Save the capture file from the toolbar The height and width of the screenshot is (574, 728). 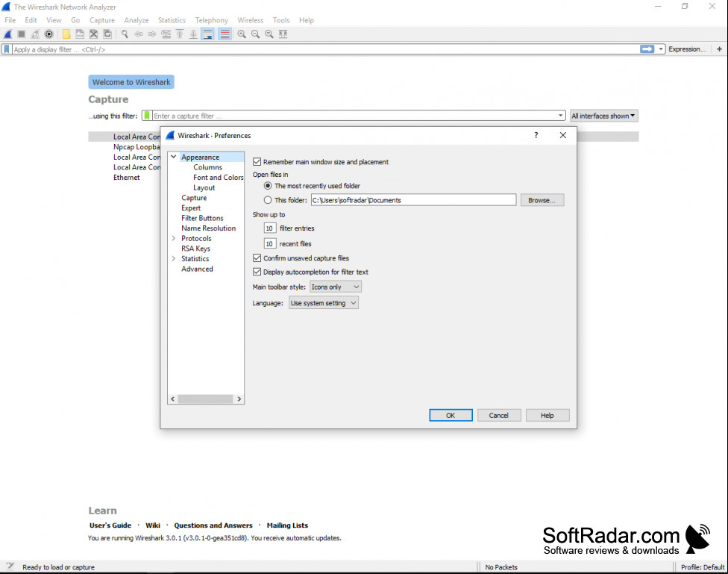80,34
